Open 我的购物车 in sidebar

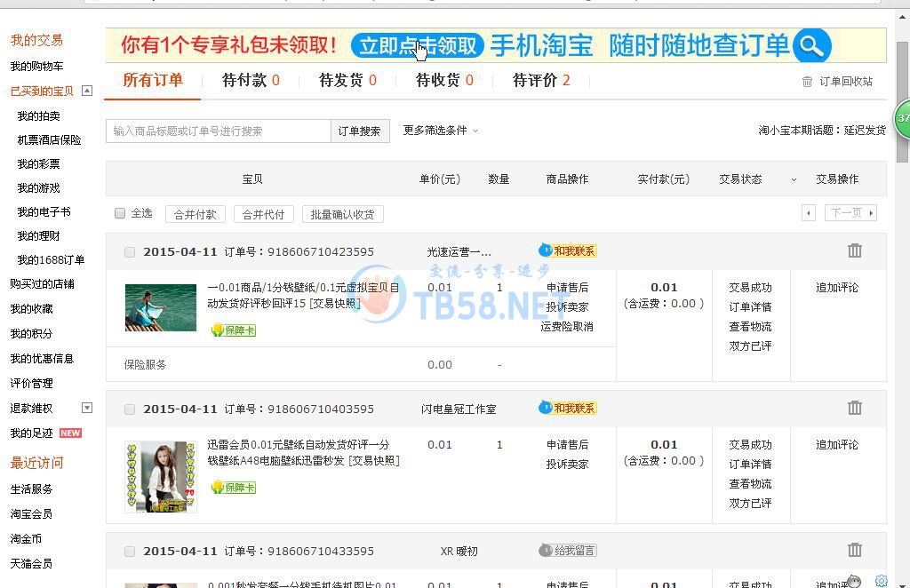36,66
